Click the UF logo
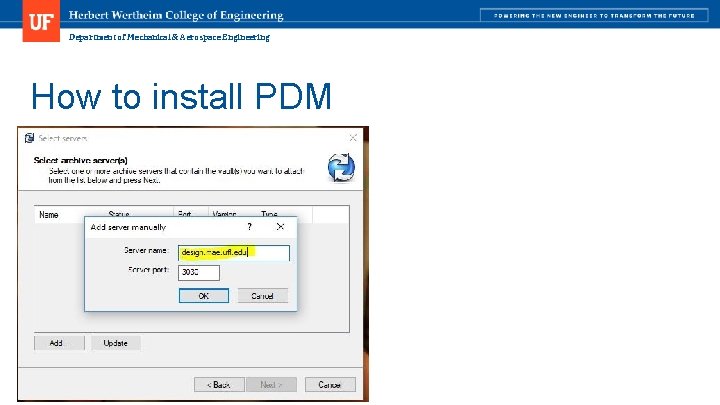 [x=41, y=21]
